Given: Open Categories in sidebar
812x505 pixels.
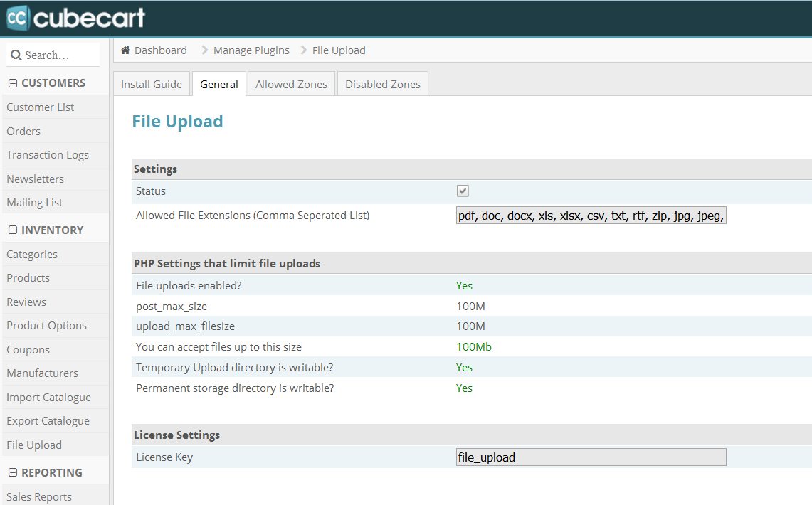Looking at the screenshot, I should 32,254.
